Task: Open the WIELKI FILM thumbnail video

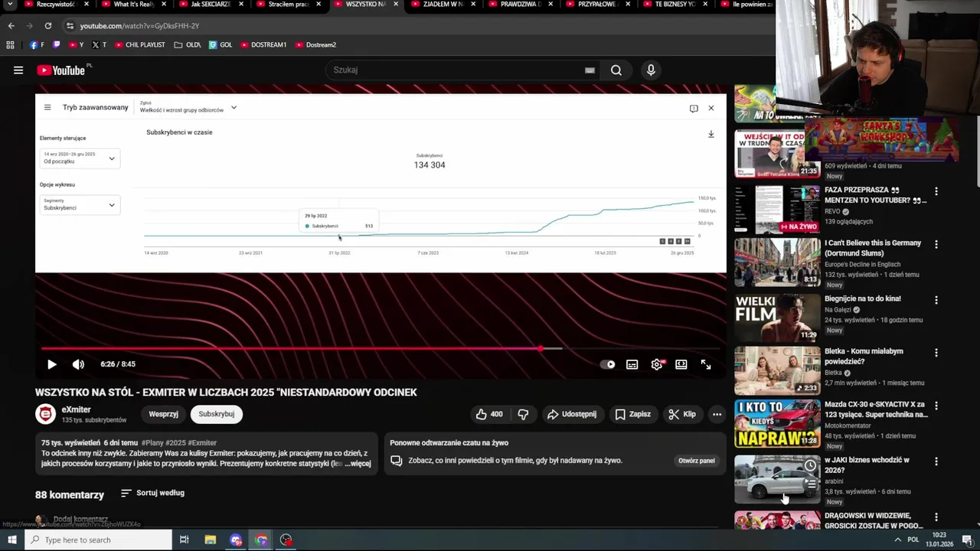Action: (x=777, y=318)
